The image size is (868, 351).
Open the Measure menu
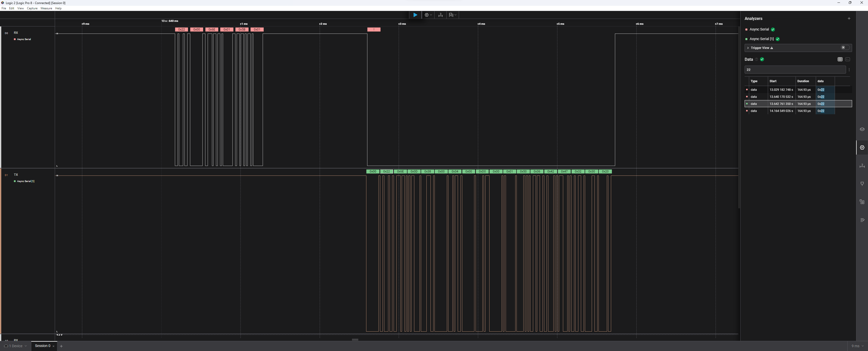coord(46,8)
